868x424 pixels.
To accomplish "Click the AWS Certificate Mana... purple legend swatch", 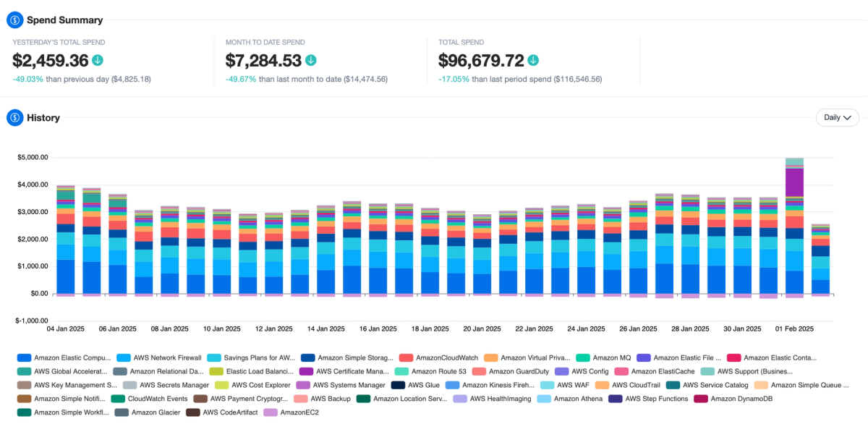I will [305, 371].
